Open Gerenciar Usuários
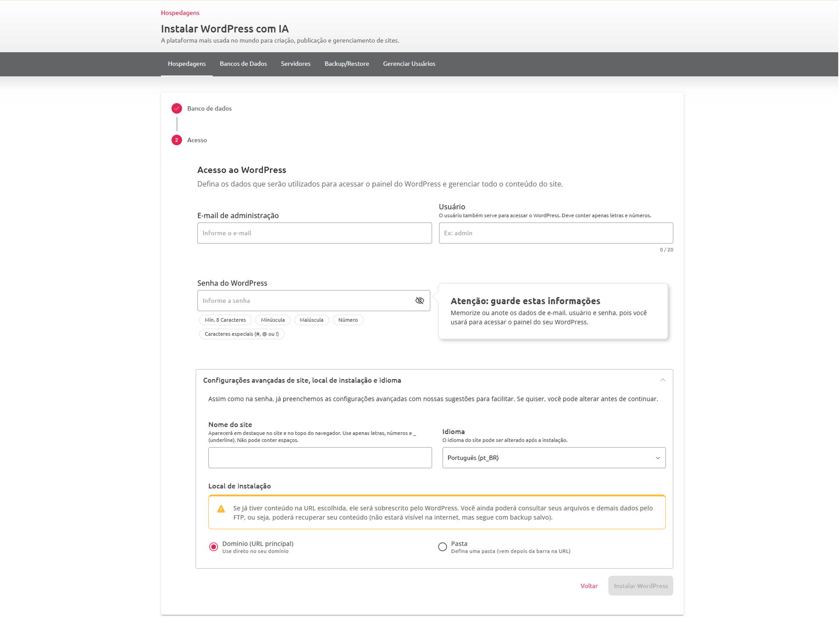Viewport: 840px width, 635px height. 409,64
